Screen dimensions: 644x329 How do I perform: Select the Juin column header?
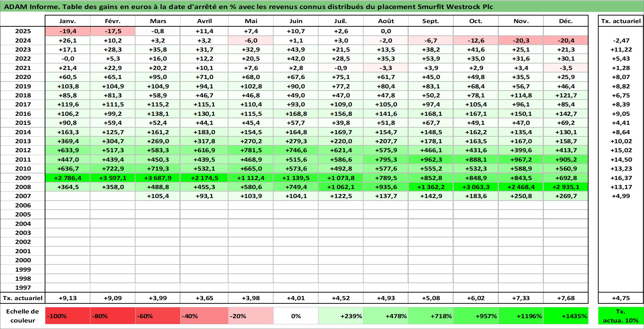coord(296,21)
